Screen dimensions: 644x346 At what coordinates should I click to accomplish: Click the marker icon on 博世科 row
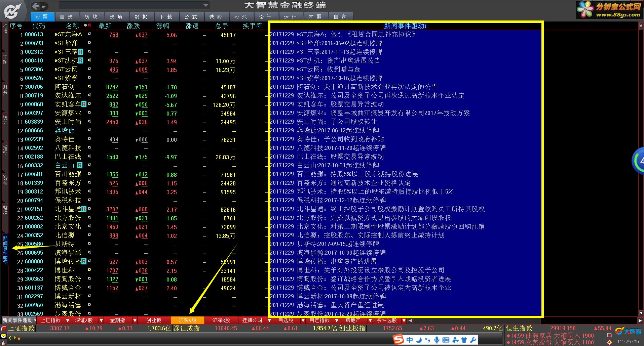click(89, 270)
